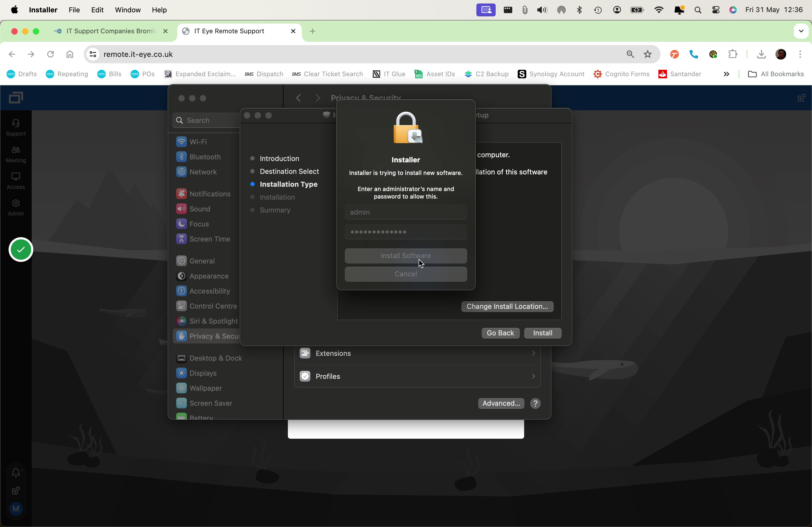Screen dimensions: 812x527
Task: Click the help question mark button
Action: [535, 403]
